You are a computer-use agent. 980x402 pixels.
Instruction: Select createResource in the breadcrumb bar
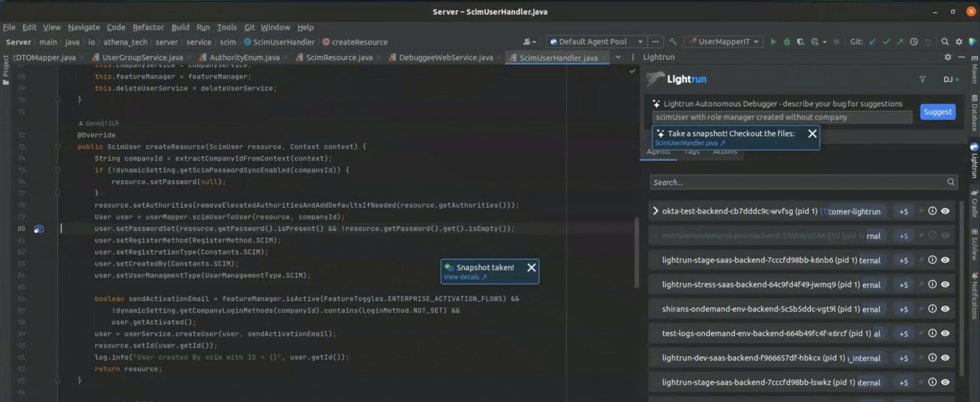coord(355,42)
